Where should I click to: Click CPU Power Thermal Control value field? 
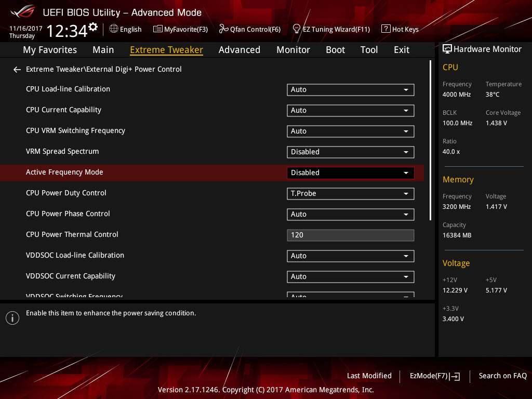(351, 235)
